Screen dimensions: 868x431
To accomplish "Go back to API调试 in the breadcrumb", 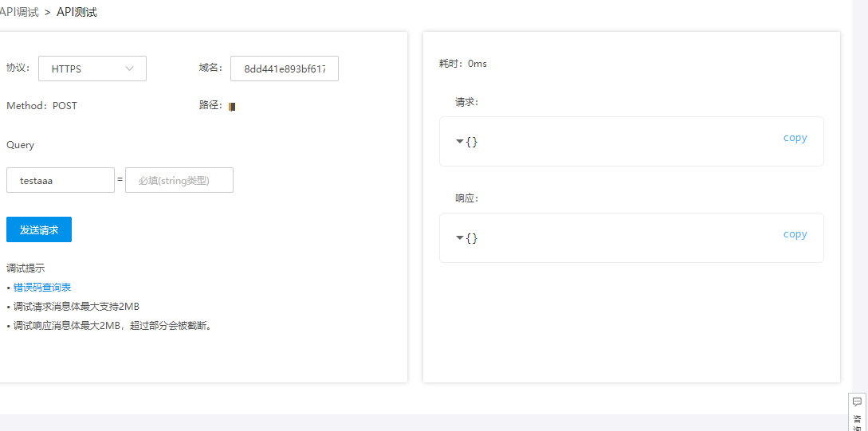I will point(19,12).
